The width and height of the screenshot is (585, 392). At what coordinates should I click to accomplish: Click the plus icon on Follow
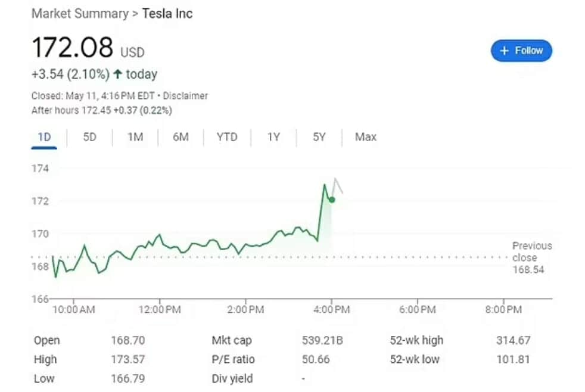click(x=504, y=51)
